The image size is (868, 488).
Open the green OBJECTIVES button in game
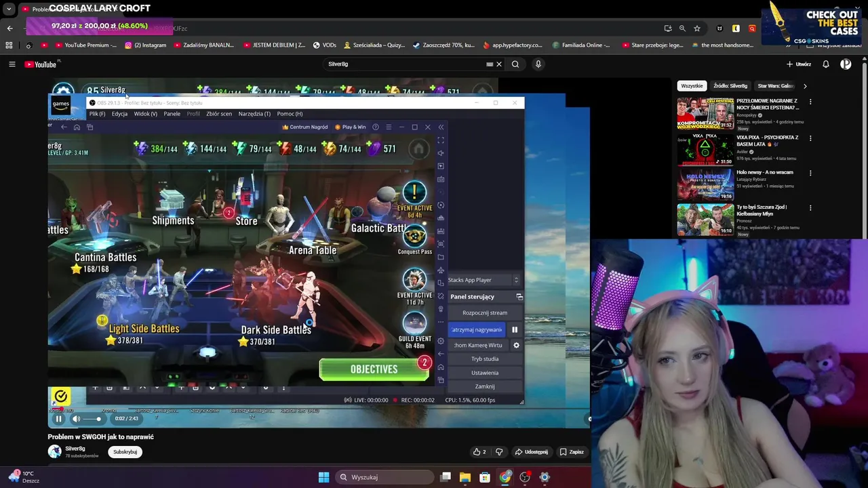click(x=374, y=369)
